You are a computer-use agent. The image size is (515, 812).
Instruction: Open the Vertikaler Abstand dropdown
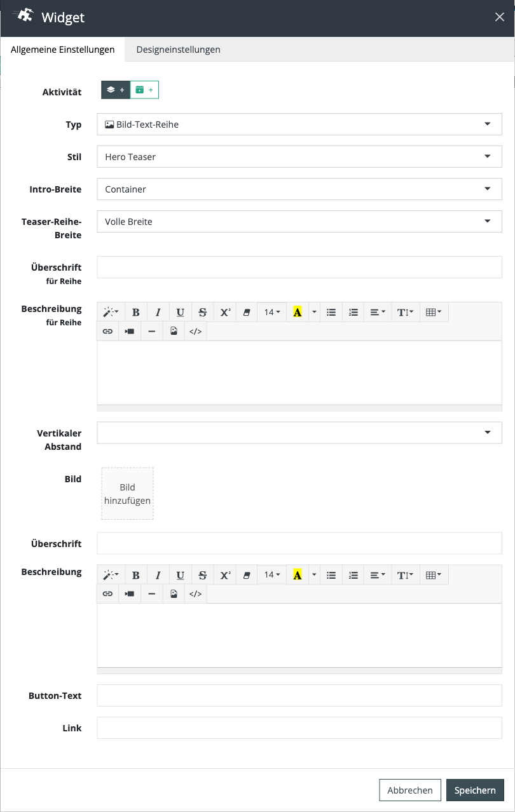(299, 433)
